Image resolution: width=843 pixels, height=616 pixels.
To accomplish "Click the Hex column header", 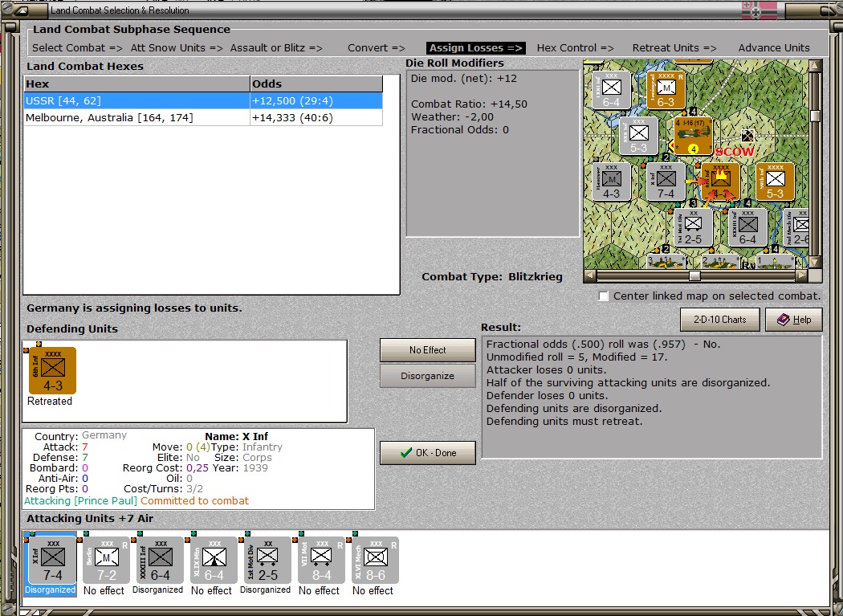I will pyautogui.click(x=136, y=84).
